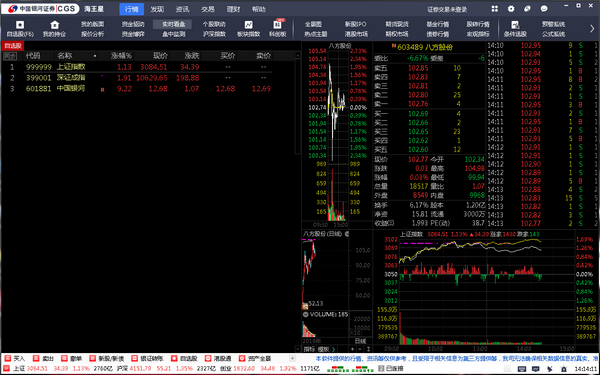Viewport: 600px width, 375px height.
Task: Click the 603489 八方股份 stock title
Action: point(425,47)
